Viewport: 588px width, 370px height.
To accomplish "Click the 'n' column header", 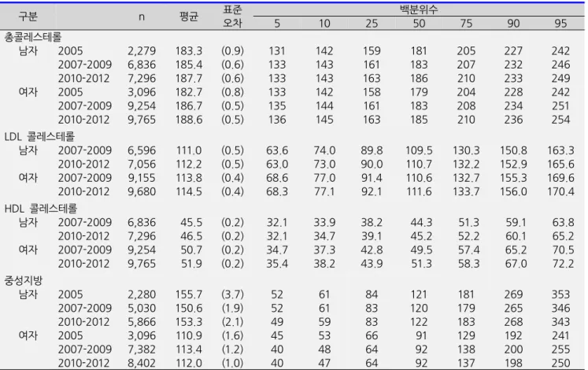I will coord(142,17).
